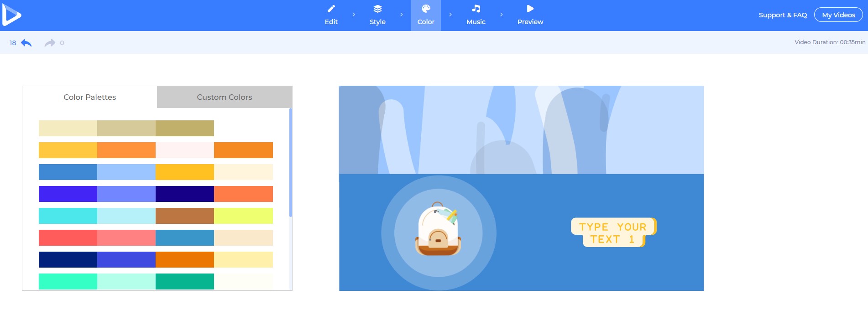This screenshot has height=315, width=868.
Task: Select the Color palette icon step
Action: (x=426, y=9)
